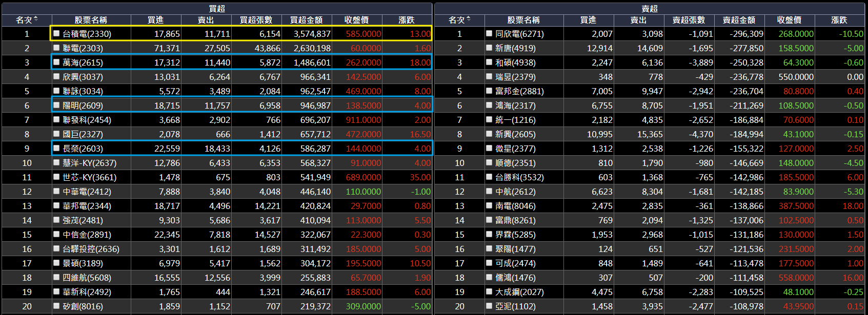Click 南電 closing price 387.5000
The image size is (868, 315).
[796, 206]
